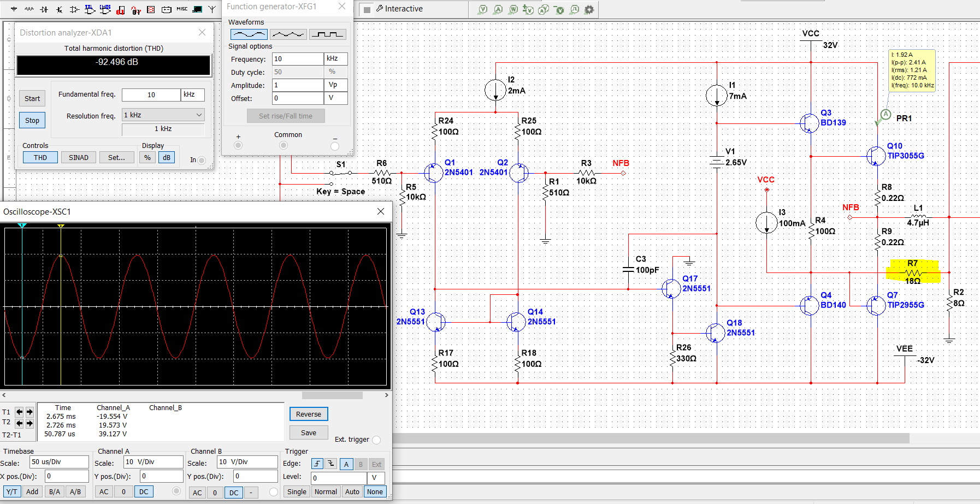
Task: Change the offset unit V field
Action: click(336, 98)
